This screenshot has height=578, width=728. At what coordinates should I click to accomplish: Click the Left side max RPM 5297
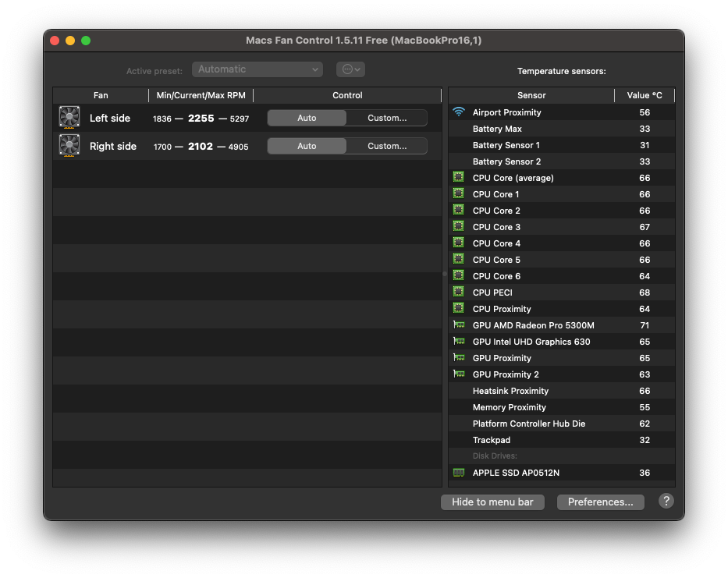coord(240,119)
